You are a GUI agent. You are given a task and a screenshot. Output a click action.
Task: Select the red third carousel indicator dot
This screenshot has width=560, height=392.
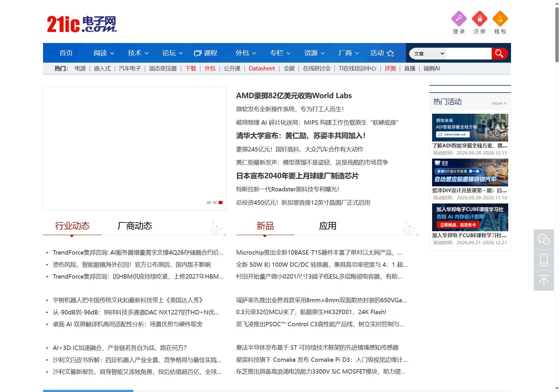coord(221,203)
